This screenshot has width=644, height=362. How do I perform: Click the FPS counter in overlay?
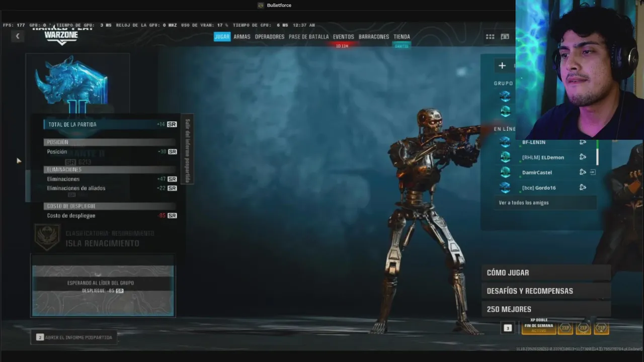pyautogui.click(x=14, y=25)
